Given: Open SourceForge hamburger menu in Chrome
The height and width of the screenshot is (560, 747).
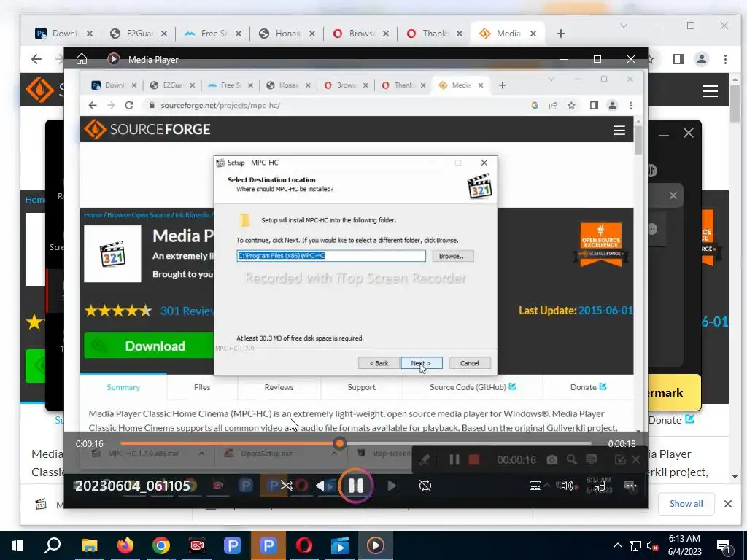Looking at the screenshot, I should [x=711, y=91].
